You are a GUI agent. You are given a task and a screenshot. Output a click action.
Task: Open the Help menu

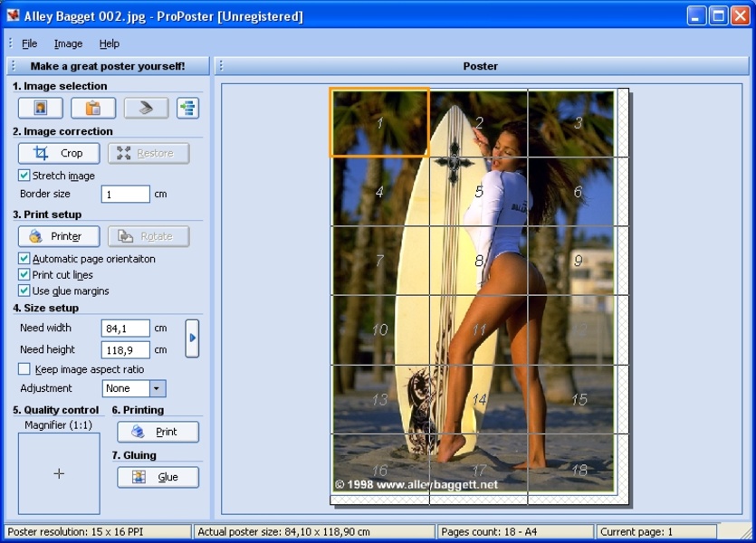coord(109,43)
